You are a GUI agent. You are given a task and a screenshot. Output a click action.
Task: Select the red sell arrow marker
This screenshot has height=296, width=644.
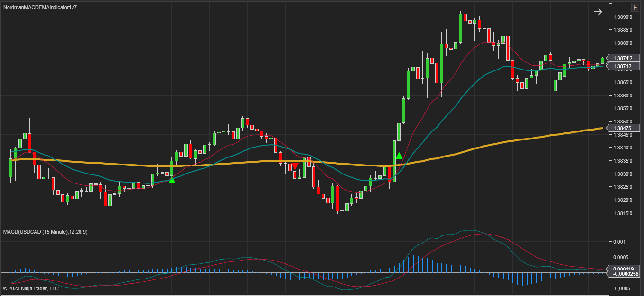tap(295, 166)
